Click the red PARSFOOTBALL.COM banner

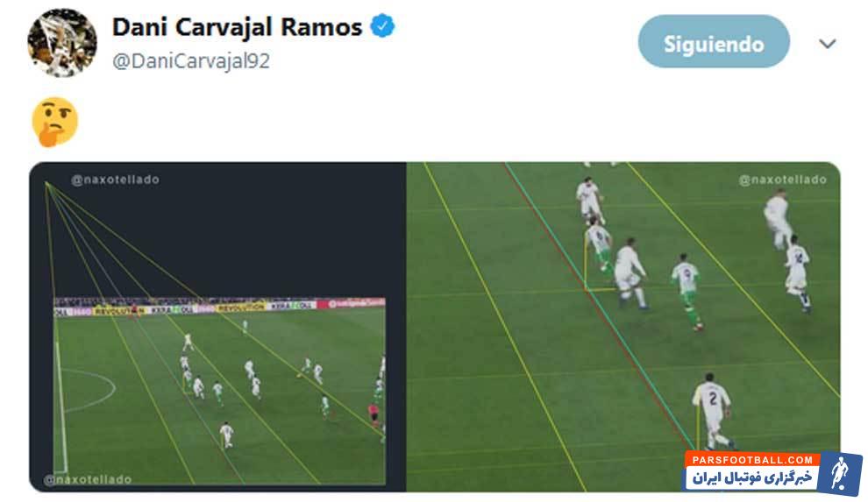pyautogui.click(x=751, y=459)
